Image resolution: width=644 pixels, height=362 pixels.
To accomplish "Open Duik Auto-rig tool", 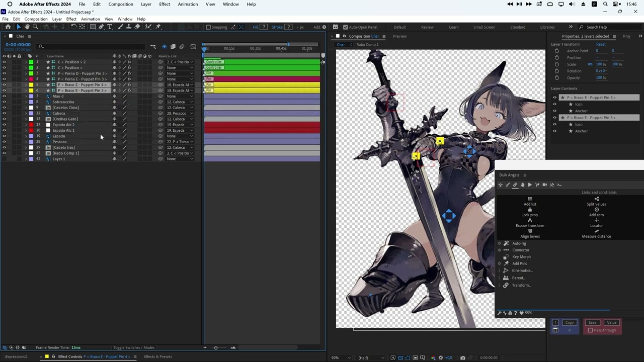I will pyautogui.click(x=519, y=243).
